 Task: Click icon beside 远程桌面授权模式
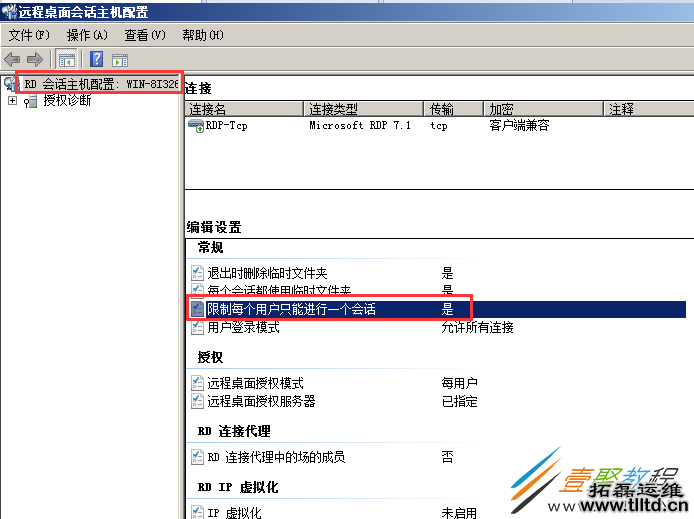click(197, 383)
